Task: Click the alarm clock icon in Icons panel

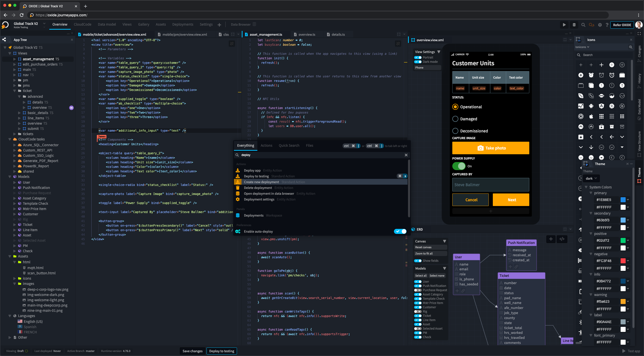Action: tap(591, 75)
